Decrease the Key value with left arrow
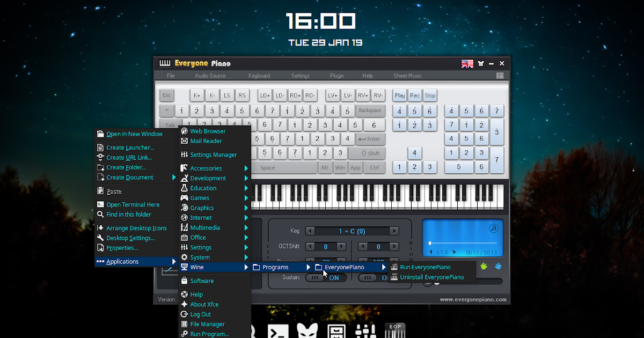This screenshot has width=644, height=338. [x=310, y=231]
